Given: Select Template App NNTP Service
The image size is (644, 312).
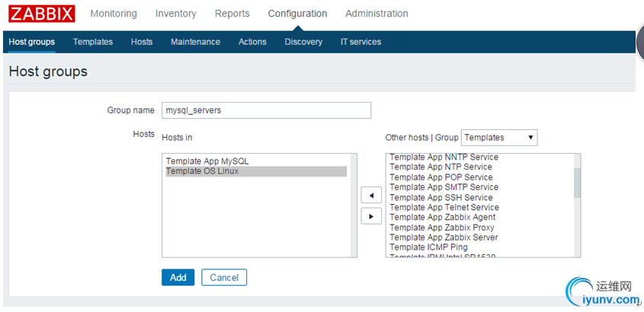Looking at the screenshot, I should [x=444, y=158].
